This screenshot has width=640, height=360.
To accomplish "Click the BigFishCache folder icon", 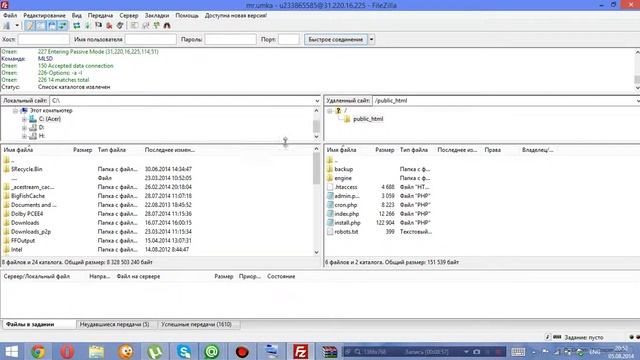I will coord(7,196).
